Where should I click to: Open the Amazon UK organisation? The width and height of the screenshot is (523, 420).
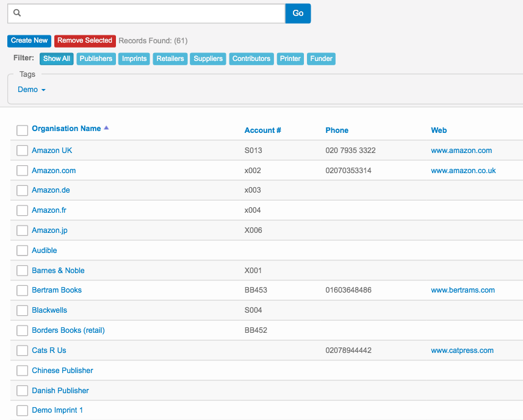[x=52, y=150]
